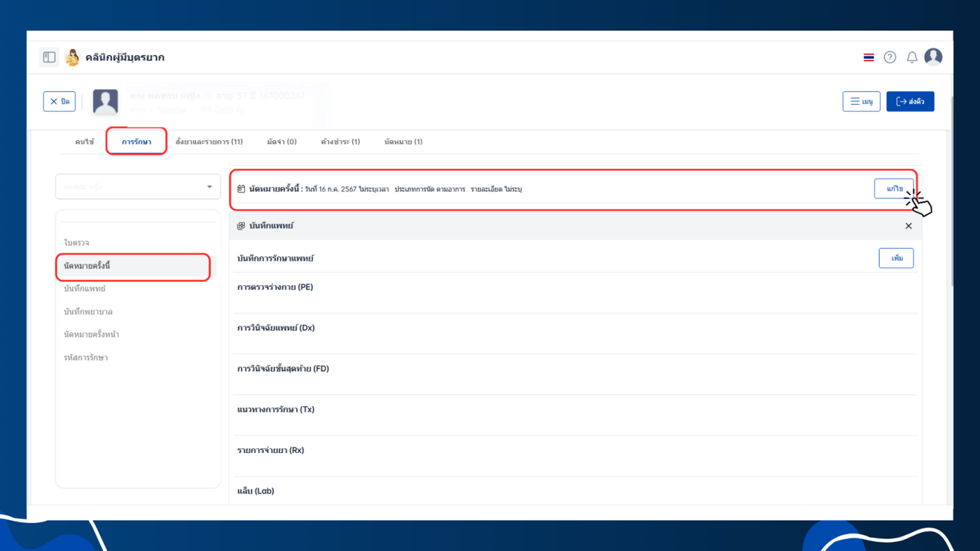
Task: Click แก้ไข to edit appointment
Action: tap(894, 188)
